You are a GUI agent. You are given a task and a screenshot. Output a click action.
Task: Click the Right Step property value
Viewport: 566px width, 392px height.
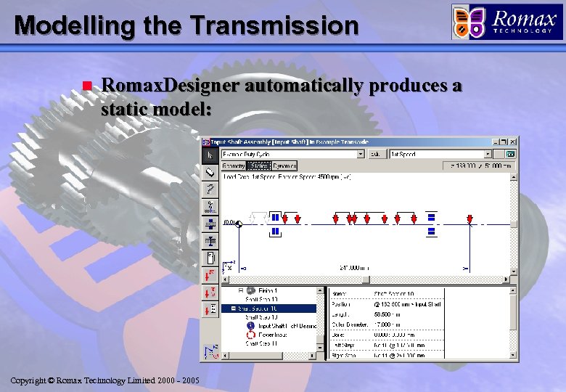click(x=399, y=355)
